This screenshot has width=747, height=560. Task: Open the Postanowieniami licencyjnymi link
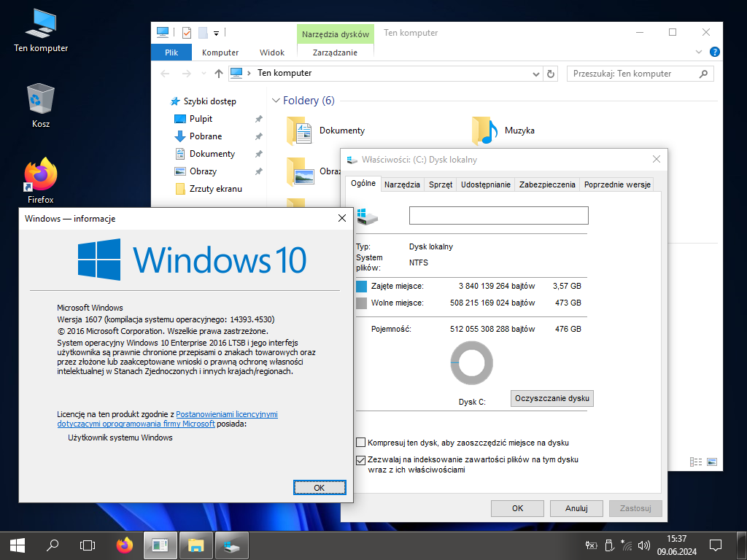coord(227,414)
